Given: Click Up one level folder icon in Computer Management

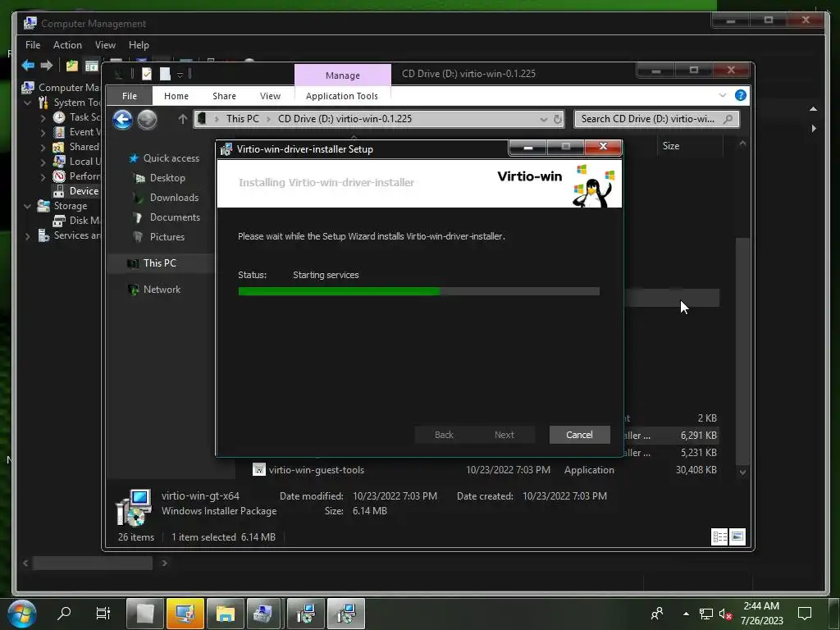Looking at the screenshot, I should click(72, 66).
